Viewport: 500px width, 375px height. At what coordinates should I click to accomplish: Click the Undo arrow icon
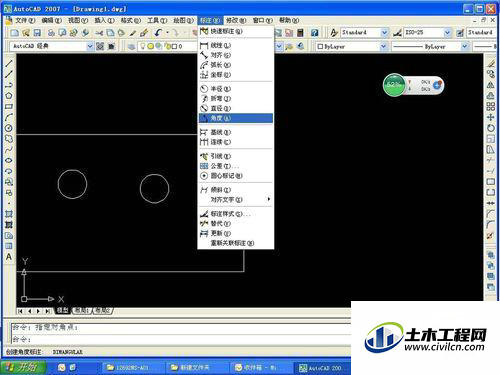coord(158,33)
